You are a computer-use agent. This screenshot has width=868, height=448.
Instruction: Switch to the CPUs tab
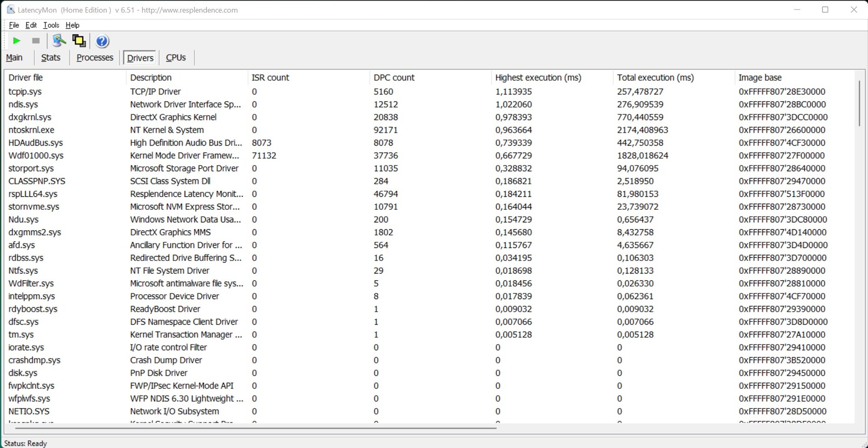click(175, 58)
